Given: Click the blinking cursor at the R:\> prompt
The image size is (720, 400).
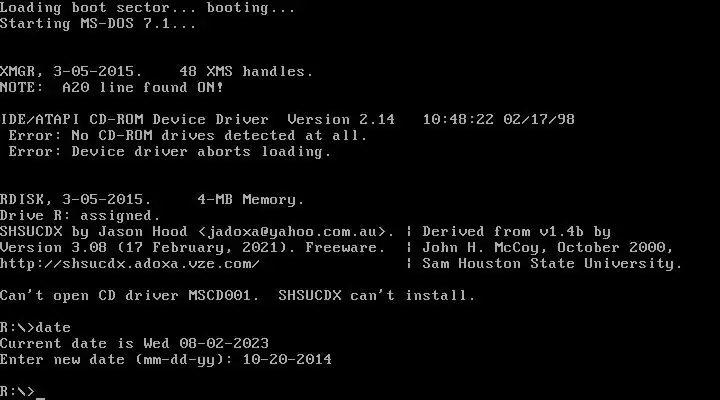Looking at the screenshot, I should (40, 396).
